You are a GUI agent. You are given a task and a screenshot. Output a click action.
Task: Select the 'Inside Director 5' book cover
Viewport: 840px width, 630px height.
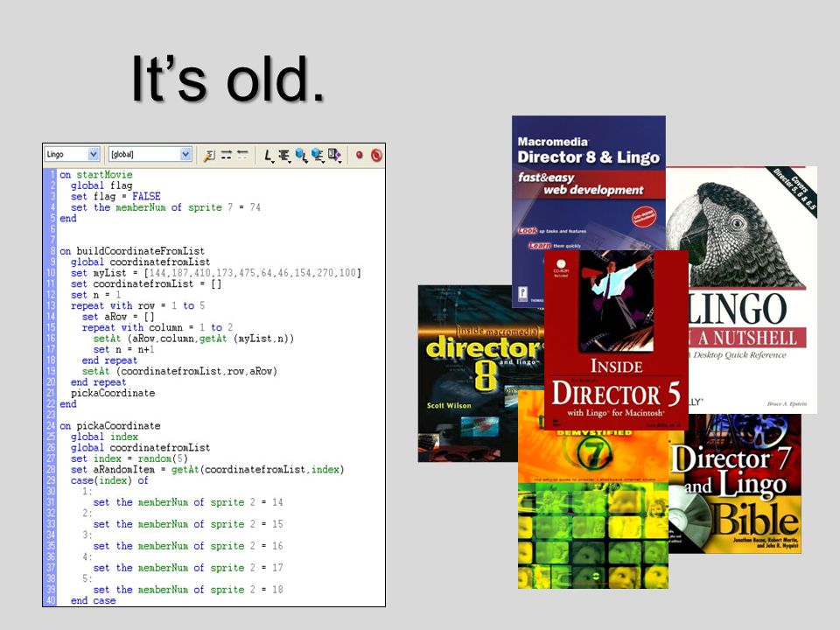coord(616,339)
